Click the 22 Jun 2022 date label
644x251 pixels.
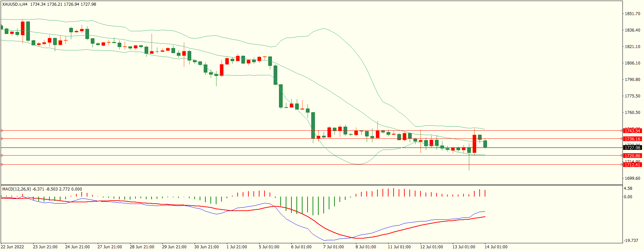[12, 247]
